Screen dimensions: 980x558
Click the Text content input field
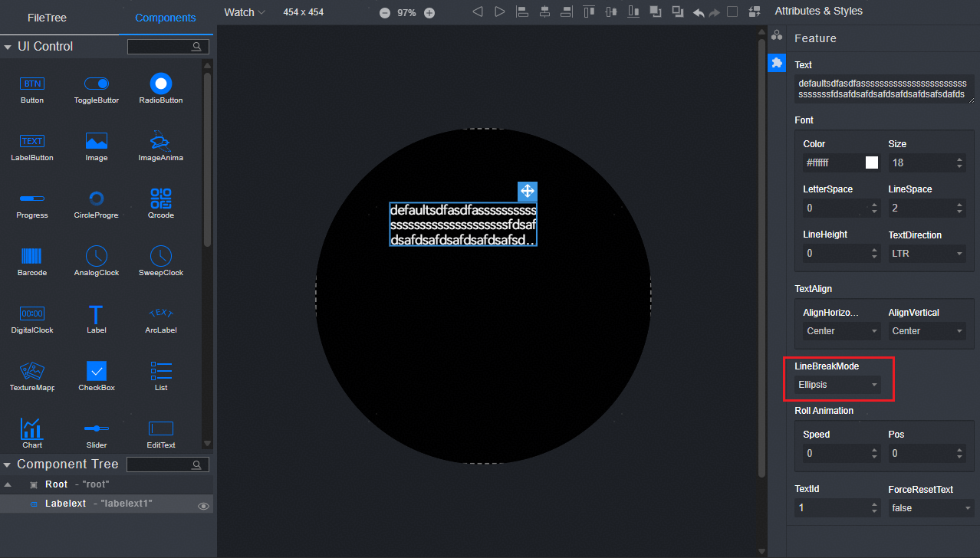(883, 88)
